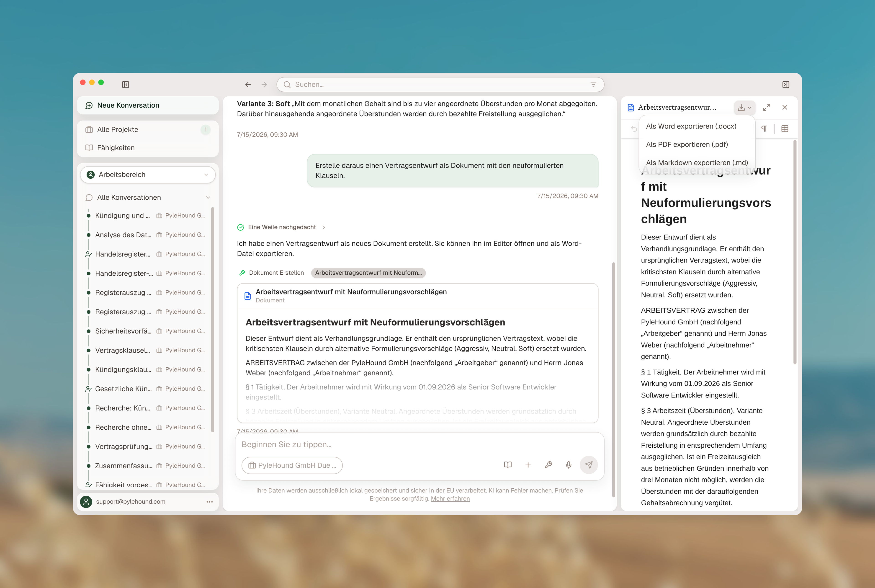
Task: Close the document editor panel
Action: coord(785,108)
